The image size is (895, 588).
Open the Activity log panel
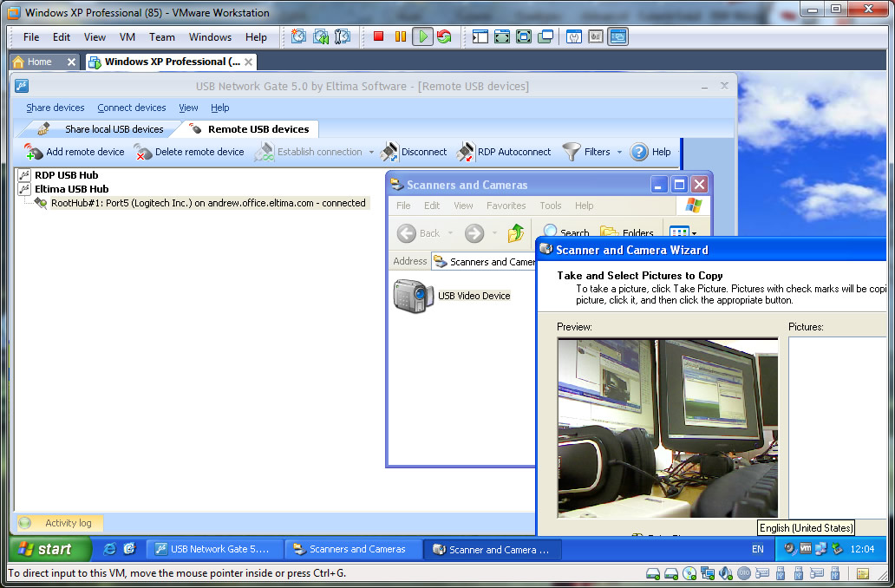(x=59, y=523)
